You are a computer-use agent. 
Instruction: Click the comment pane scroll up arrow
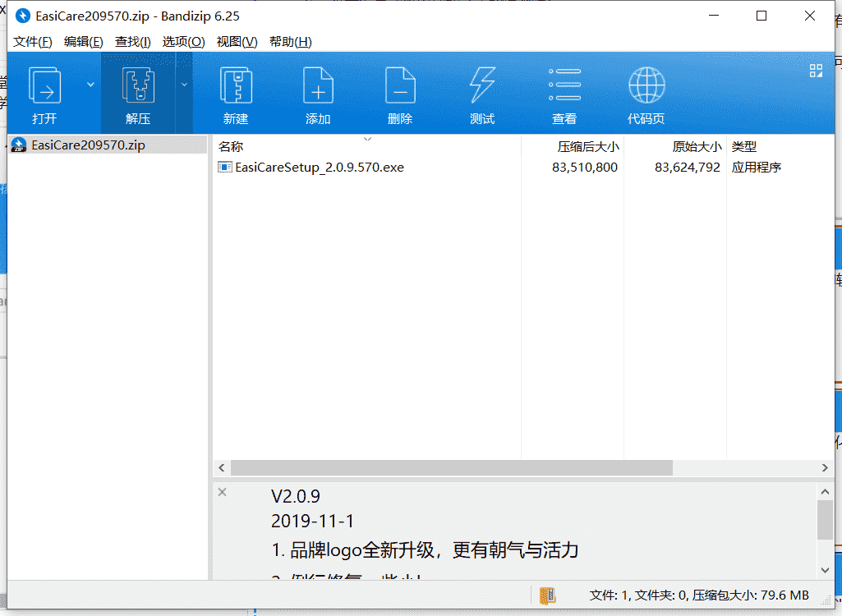pyautogui.click(x=825, y=491)
